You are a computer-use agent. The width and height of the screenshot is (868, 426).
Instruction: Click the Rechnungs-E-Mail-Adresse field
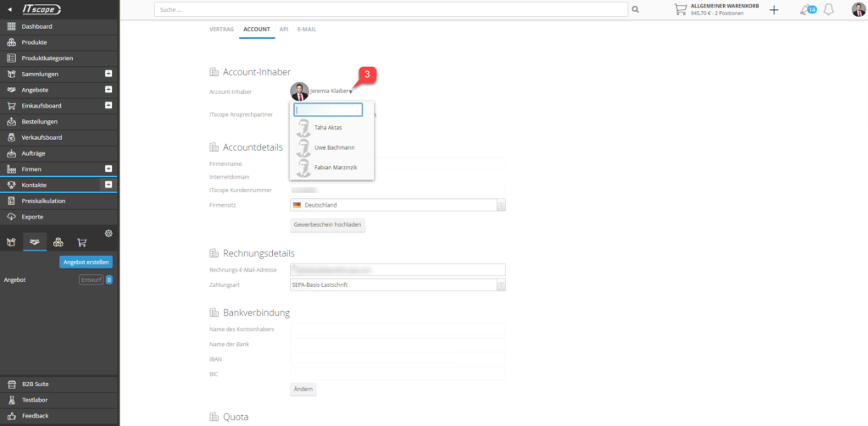coord(398,270)
